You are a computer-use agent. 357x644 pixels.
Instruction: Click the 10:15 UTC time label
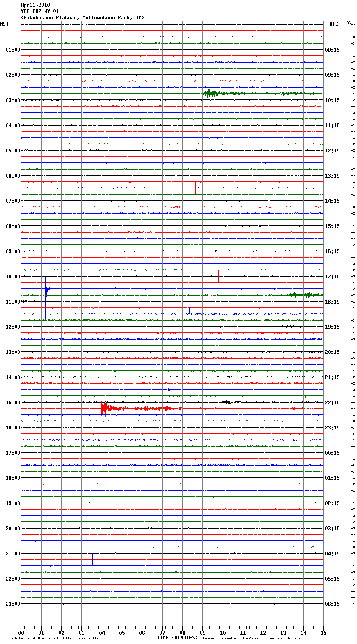tap(332, 100)
